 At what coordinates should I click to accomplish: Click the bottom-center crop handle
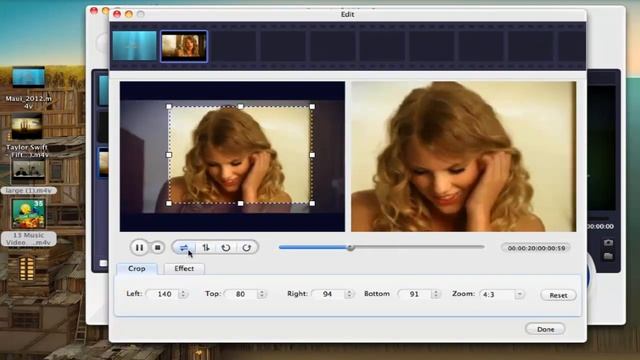click(x=240, y=203)
